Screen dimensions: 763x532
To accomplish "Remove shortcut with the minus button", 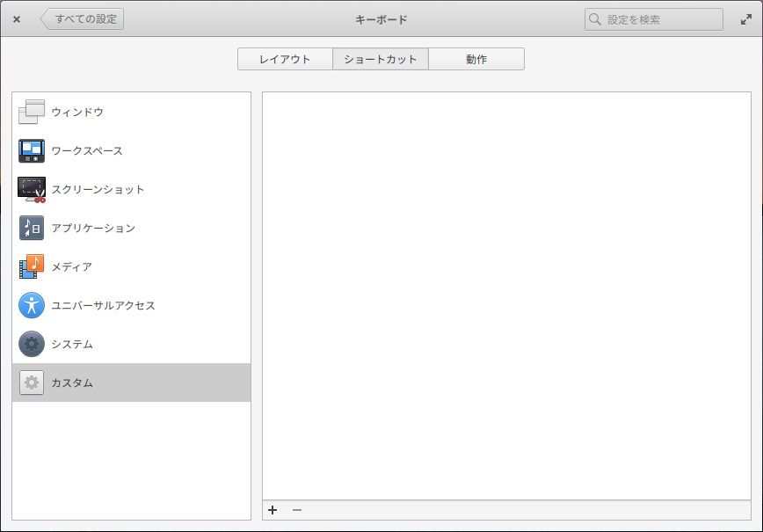I will tap(297, 510).
